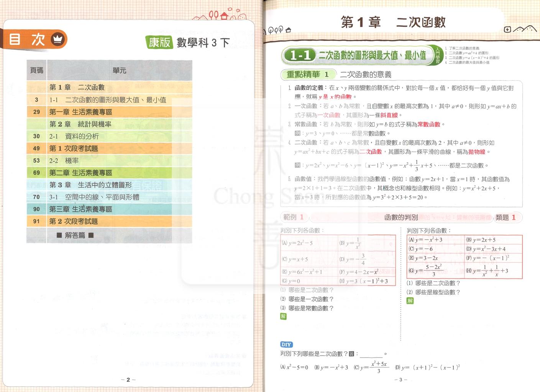Viewport: 540px width, 392px height.
Task: Select the 單元 column header
Action: [x=119, y=70]
